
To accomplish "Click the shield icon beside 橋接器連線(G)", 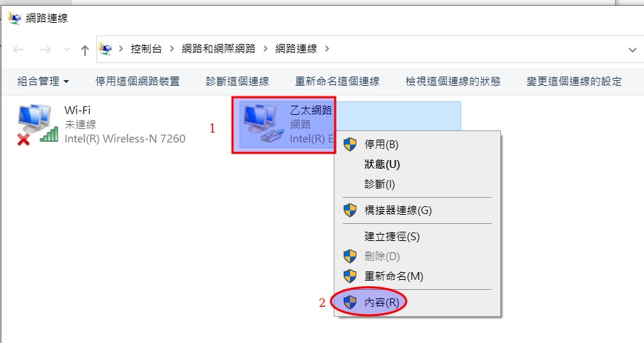I will (x=350, y=210).
